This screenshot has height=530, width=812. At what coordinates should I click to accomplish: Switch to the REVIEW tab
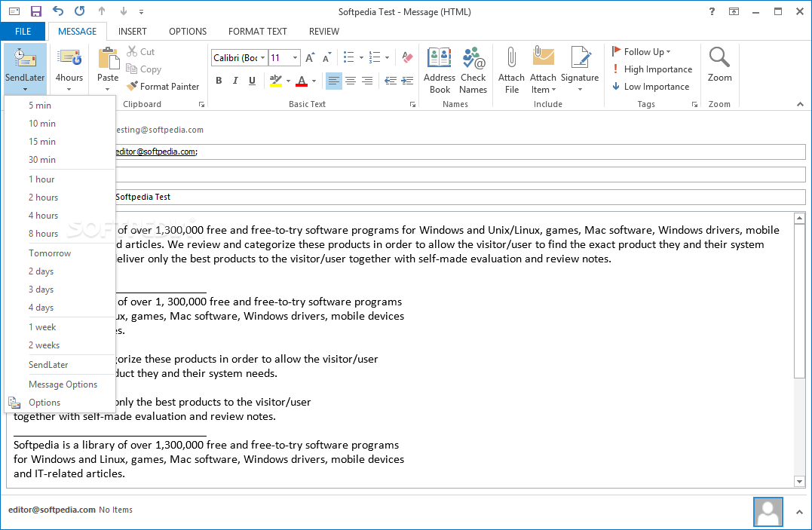click(324, 32)
